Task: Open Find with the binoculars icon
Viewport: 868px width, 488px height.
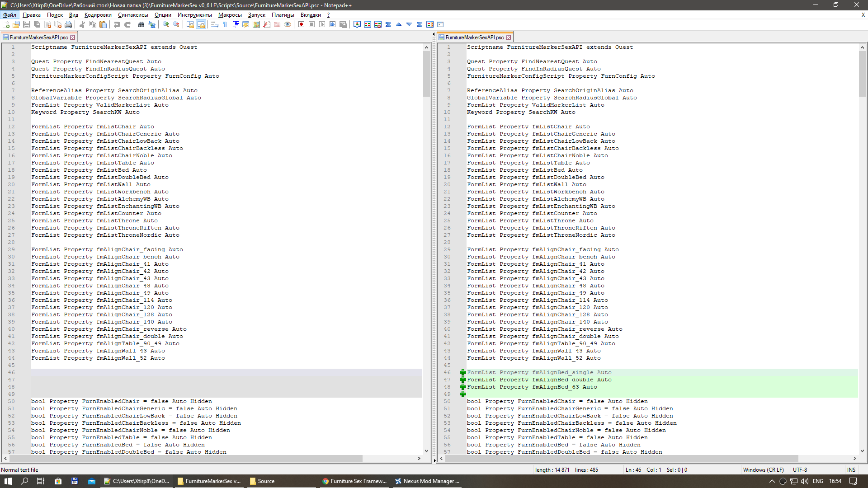Action: (142, 24)
